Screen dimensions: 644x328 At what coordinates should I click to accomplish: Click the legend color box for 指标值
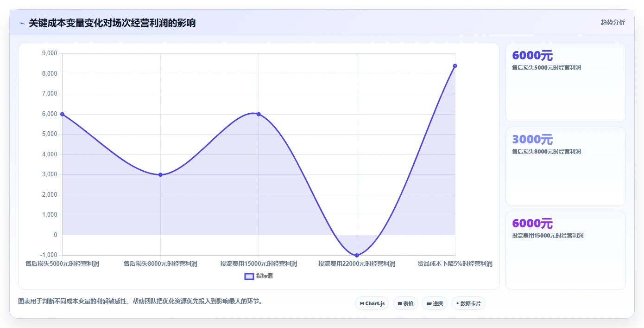(249, 276)
